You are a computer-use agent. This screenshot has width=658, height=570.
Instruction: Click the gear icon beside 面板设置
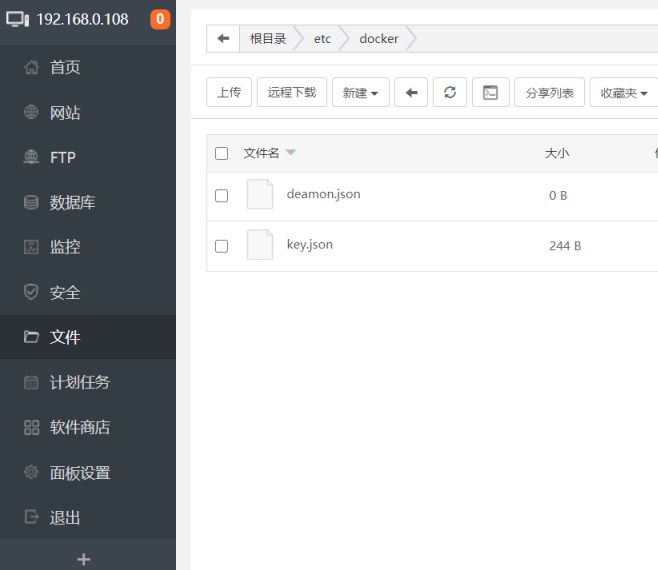[x=31, y=472]
